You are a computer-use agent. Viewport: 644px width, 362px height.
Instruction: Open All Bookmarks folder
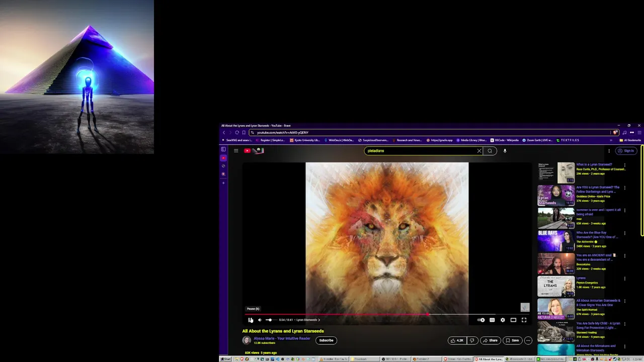pyautogui.click(x=630, y=140)
